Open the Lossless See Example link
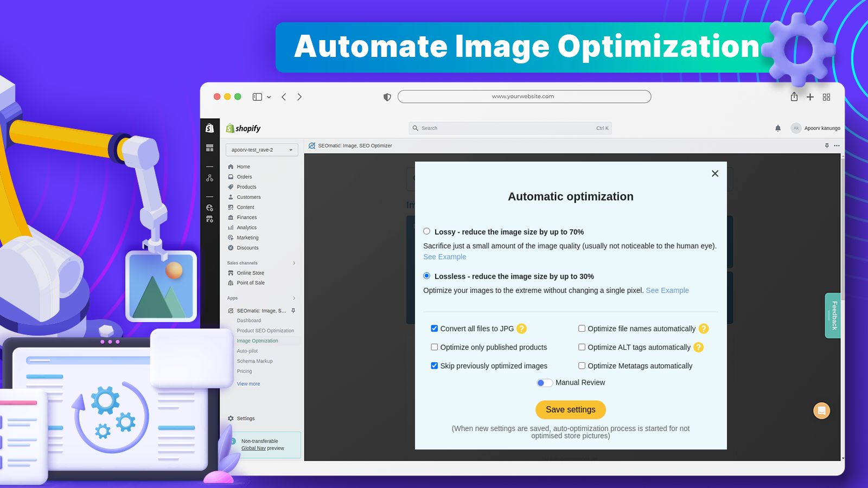The width and height of the screenshot is (868, 488). (x=667, y=290)
